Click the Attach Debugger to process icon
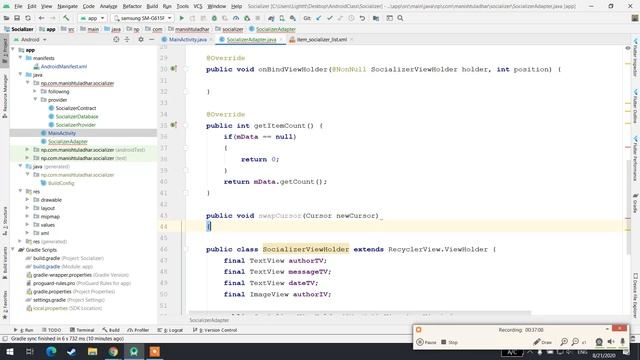640x360 pixels. pos(247,18)
